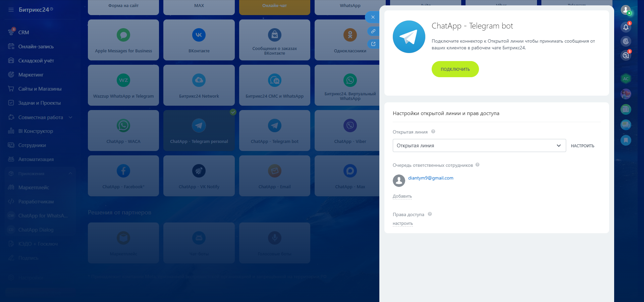This screenshot has height=302, width=644.
Task: Click Добавить to add responsible employee
Action: click(x=402, y=196)
